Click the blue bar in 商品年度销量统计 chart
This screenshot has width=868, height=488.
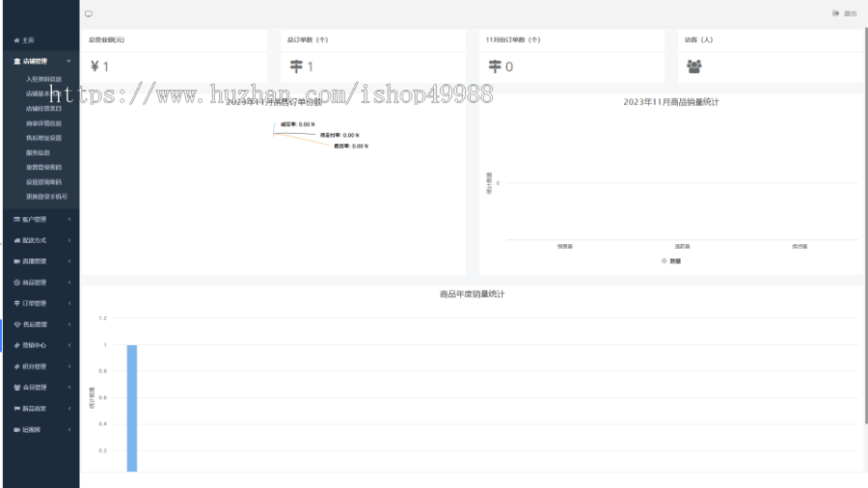(132, 407)
